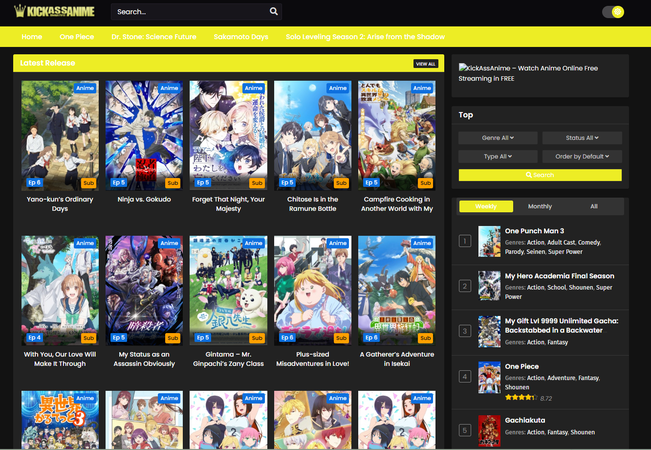Screen dimensions: 651x450
Task: Click Anime badge on Forget That Night poster
Action: 254,88
